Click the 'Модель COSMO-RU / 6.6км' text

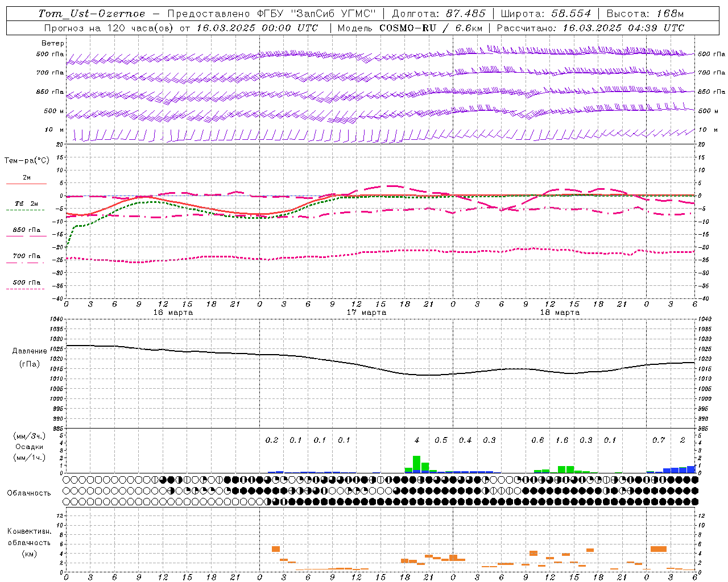(410, 28)
